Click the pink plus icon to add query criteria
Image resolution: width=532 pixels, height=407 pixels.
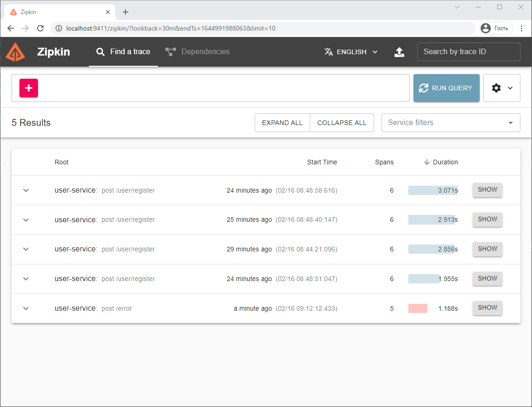tap(28, 88)
